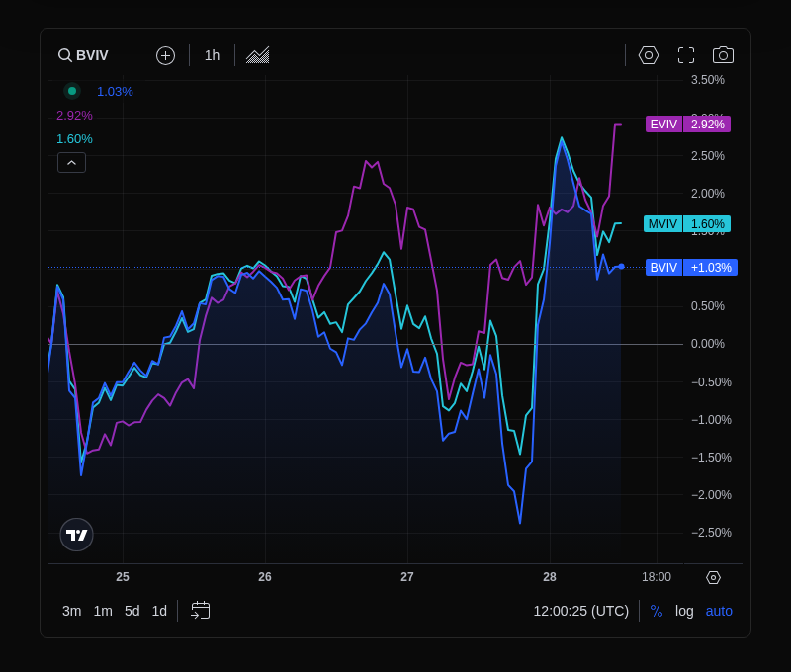
Task: Select the 1d time range
Action: click(x=159, y=611)
